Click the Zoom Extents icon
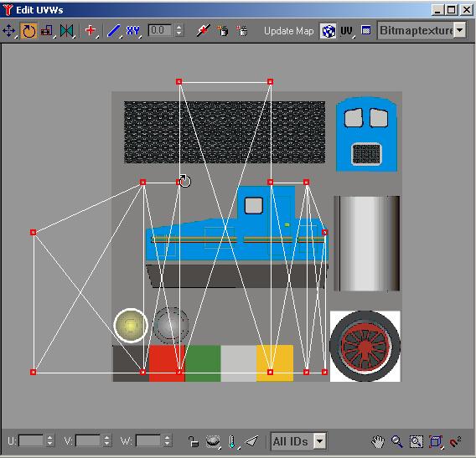The width and height of the screenshot is (476, 458). (x=435, y=441)
